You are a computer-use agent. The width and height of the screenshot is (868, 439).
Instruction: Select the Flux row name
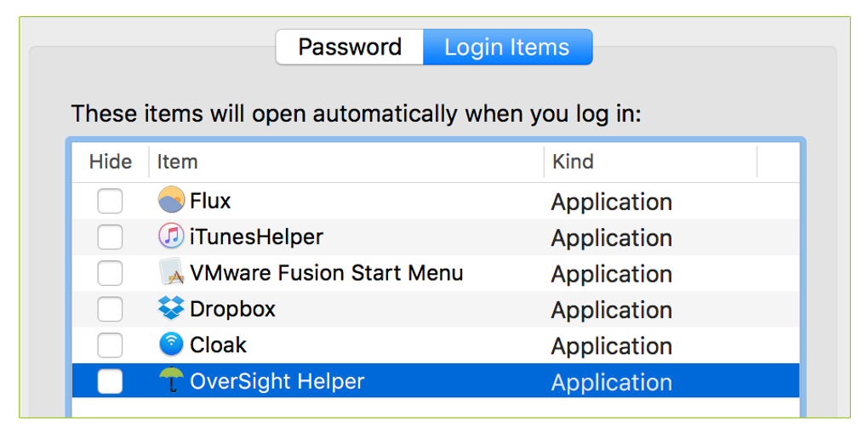coord(210,202)
